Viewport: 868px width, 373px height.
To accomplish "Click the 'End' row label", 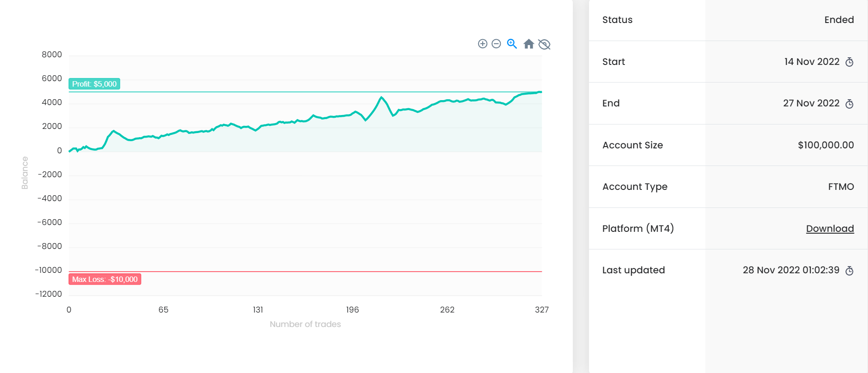I will point(611,103).
